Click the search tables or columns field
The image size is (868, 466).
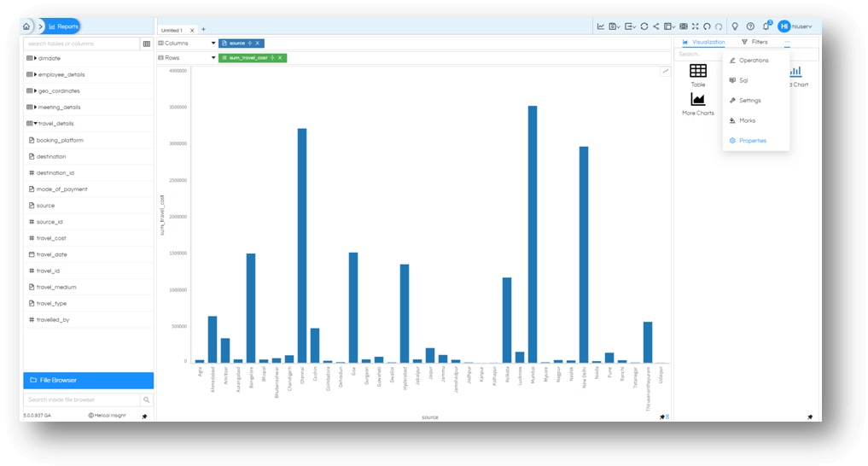81,44
